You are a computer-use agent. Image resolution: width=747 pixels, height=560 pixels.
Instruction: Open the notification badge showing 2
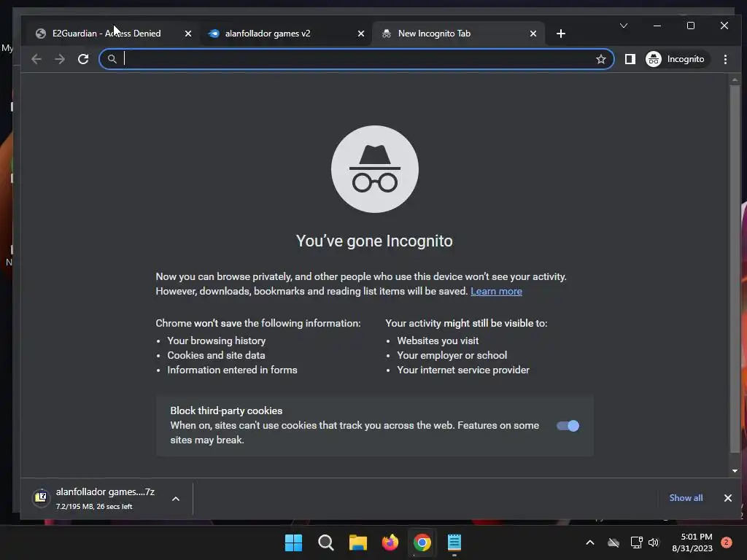tap(727, 542)
